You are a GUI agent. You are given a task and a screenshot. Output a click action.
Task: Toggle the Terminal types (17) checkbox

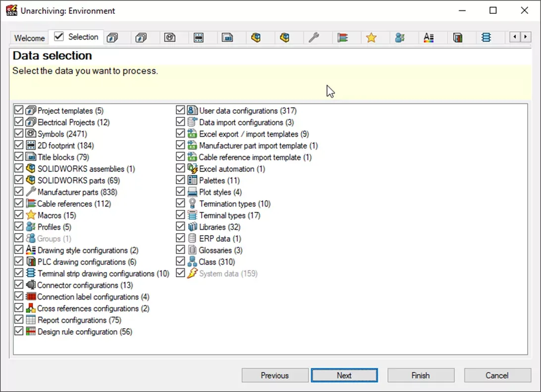(x=180, y=215)
